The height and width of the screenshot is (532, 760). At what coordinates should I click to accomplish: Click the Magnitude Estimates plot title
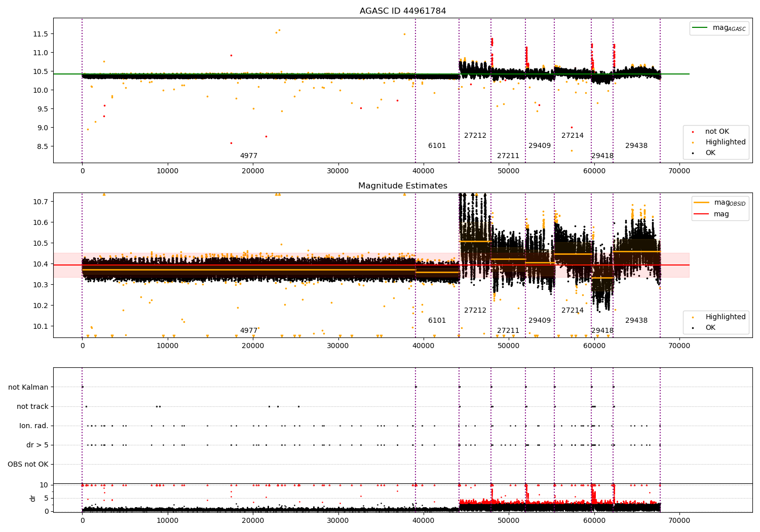tap(403, 186)
